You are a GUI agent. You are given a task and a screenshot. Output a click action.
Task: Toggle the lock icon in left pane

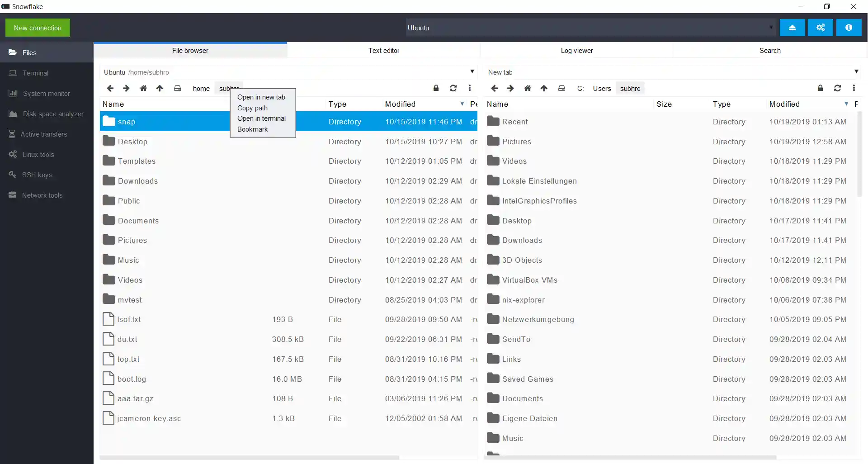pyautogui.click(x=436, y=88)
